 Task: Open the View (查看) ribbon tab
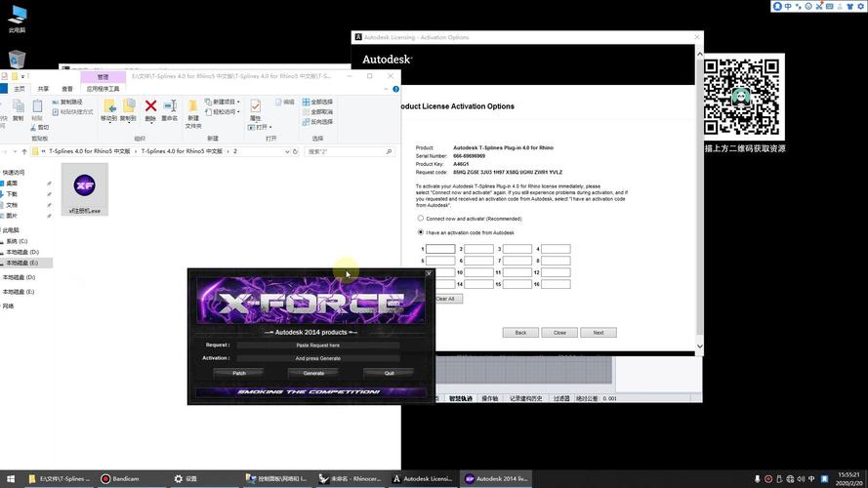tap(66, 88)
